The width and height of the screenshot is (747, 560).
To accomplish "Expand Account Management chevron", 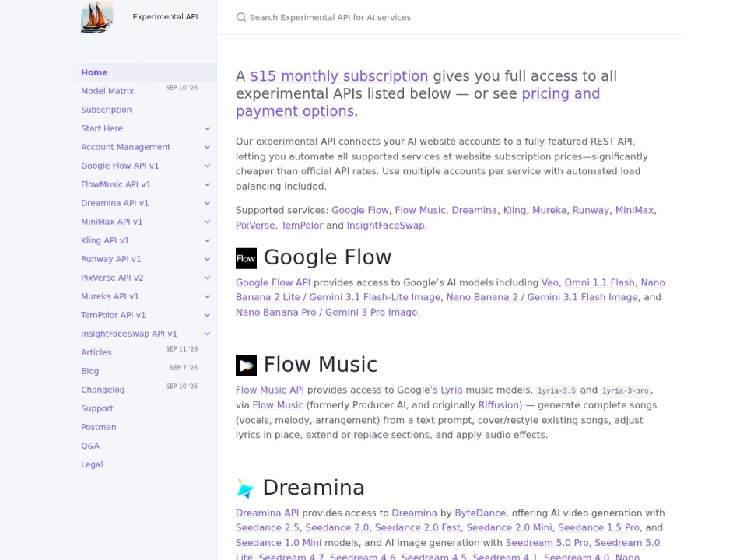I will click(207, 147).
